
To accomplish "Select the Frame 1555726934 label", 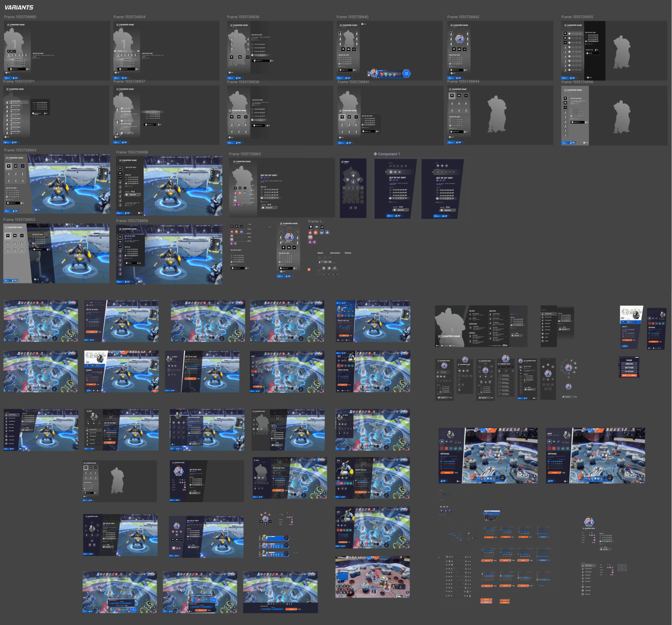I will tap(129, 17).
